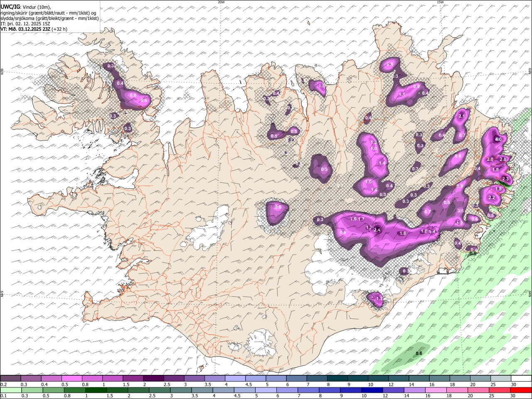Click the 'rigning/skúrir (grænt/blátt/rautt' legend description line
This screenshot has height=399, width=532.
49,13
